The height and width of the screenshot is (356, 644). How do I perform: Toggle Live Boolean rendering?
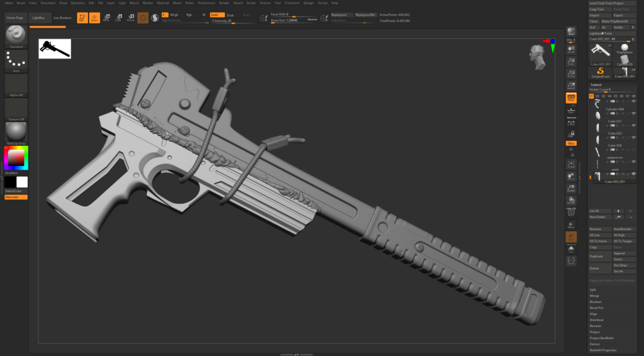point(62,18)
